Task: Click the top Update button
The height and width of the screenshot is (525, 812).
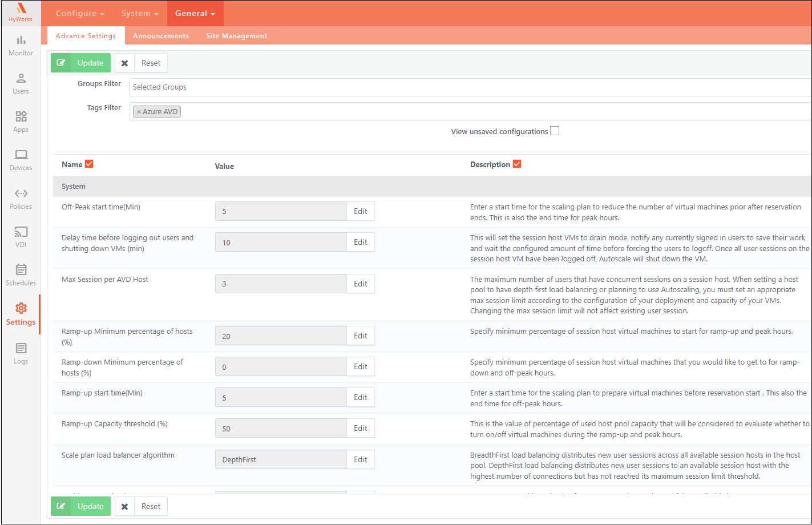Action: (x=81, y=63)
